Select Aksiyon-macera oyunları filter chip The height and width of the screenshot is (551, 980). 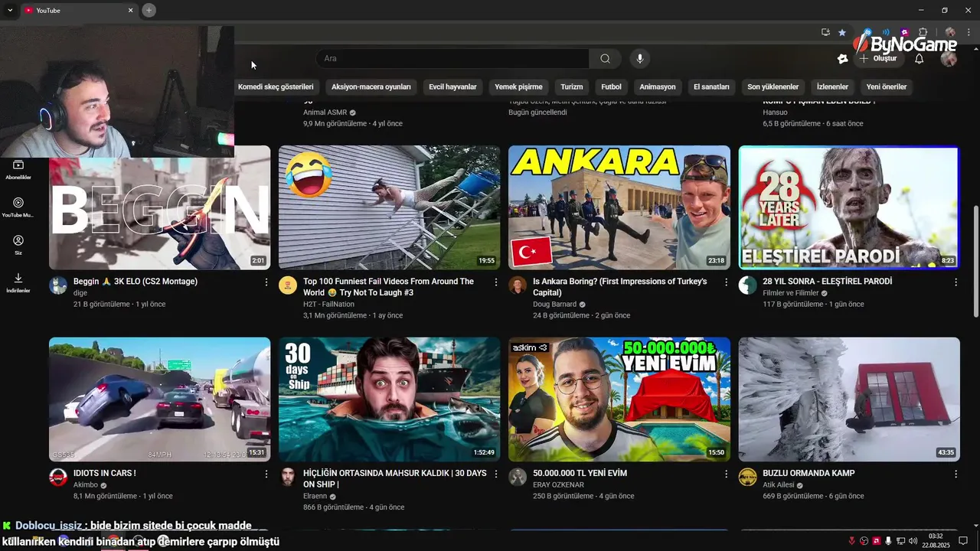click(371, 86)
